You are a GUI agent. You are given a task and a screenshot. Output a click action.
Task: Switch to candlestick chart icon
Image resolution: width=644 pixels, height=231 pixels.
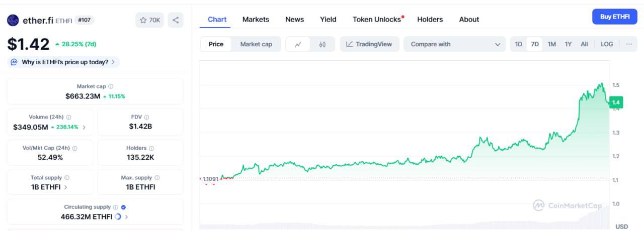(323, 44)
